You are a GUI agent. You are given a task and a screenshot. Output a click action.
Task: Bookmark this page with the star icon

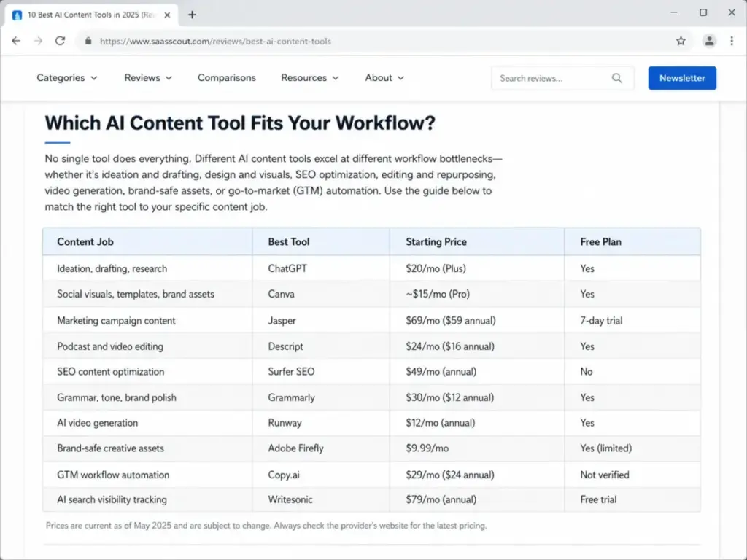click(x=681, y=41)
